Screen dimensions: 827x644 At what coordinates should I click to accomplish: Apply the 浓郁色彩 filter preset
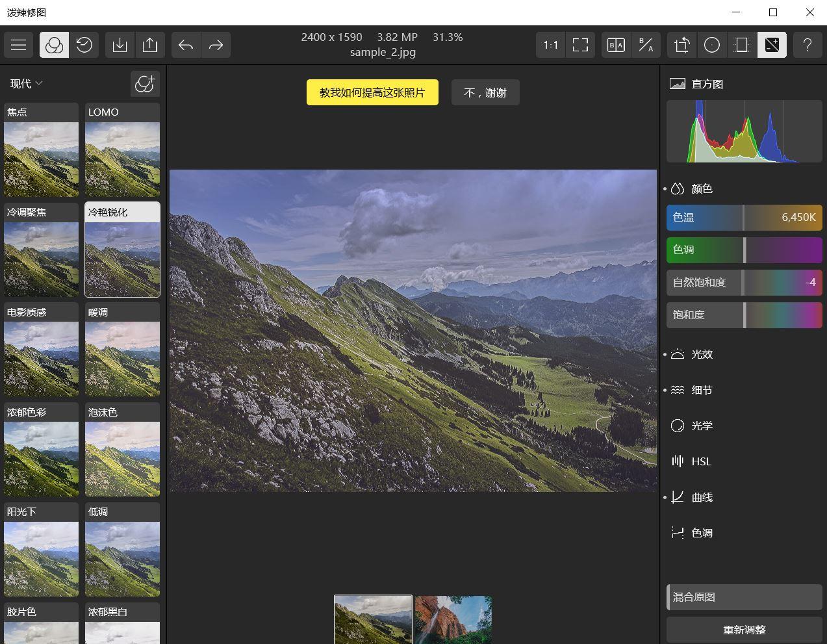(x=41, y=450)
